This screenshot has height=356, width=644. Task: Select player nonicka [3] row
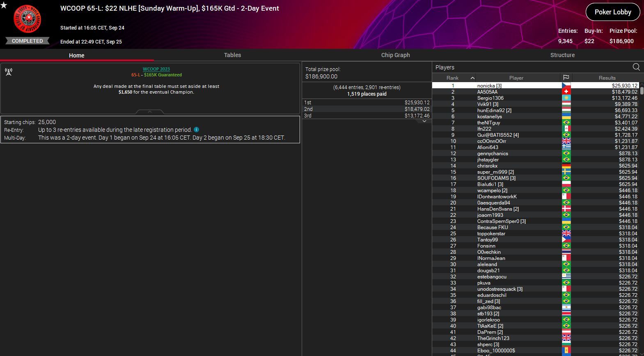536,85
